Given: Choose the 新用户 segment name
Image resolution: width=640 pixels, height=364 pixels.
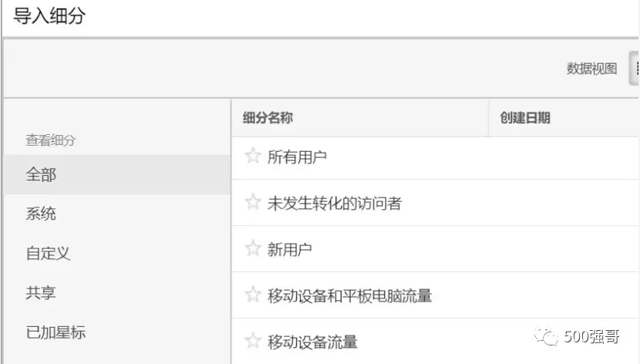Looking at the screenshot, I should click(289, 250).
